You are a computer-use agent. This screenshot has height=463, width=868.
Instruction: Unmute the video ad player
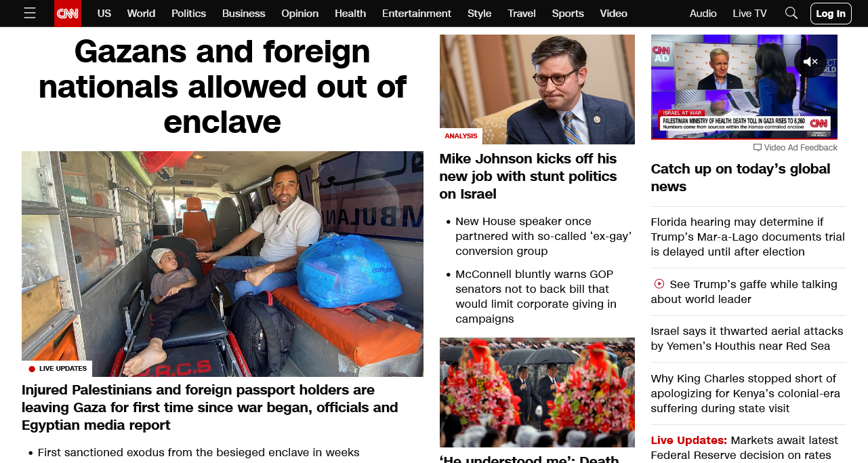tap(810, 62)
